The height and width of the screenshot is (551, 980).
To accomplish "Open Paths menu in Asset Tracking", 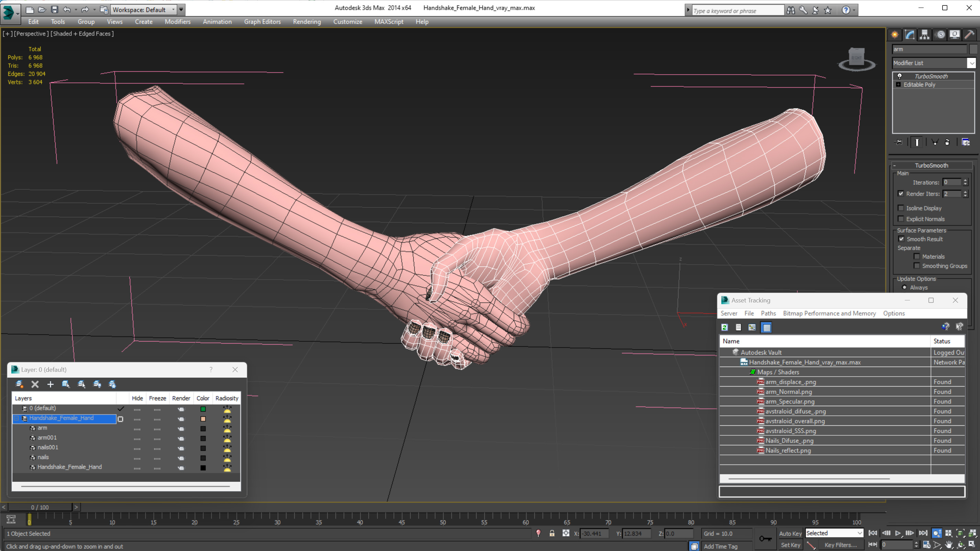I will (x=768, y=313).
